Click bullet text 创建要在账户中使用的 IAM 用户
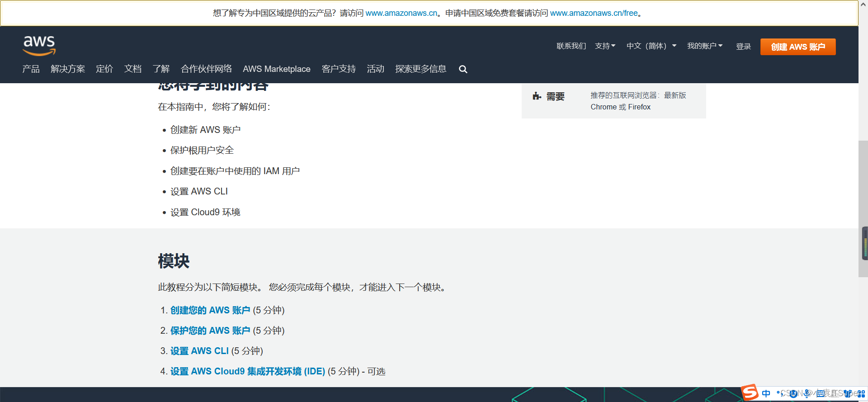Image resolution: width=868 pixels, height=402 pixels. point(235,171)
